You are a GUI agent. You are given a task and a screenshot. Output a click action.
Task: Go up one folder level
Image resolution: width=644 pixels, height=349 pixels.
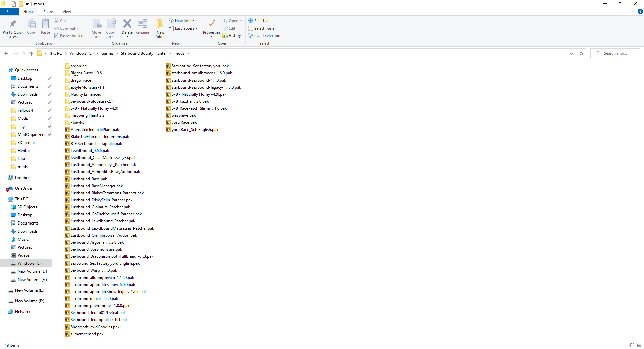pyautogui.click(x=31, y=53)
